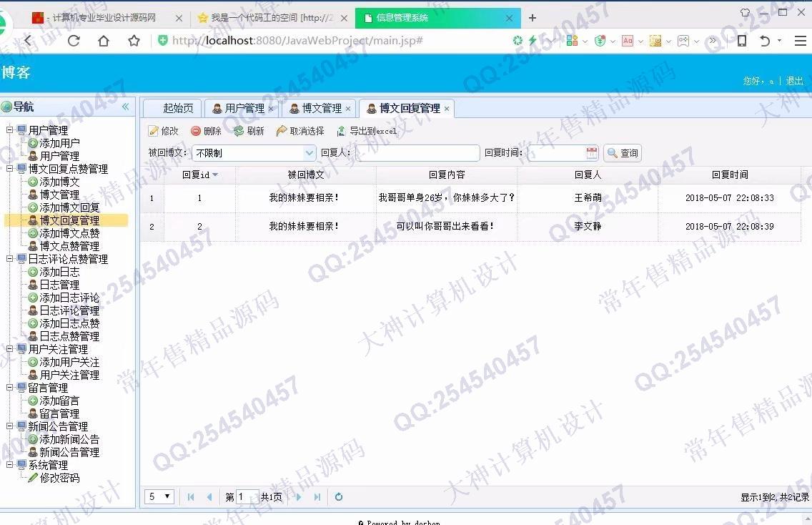Go to the previous page icon
This screenshot has height=525, width=812.
tap(209, 497)
